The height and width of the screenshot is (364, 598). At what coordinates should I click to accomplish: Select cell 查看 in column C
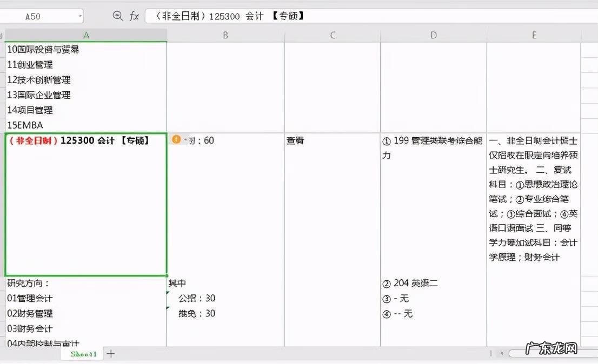333,205
